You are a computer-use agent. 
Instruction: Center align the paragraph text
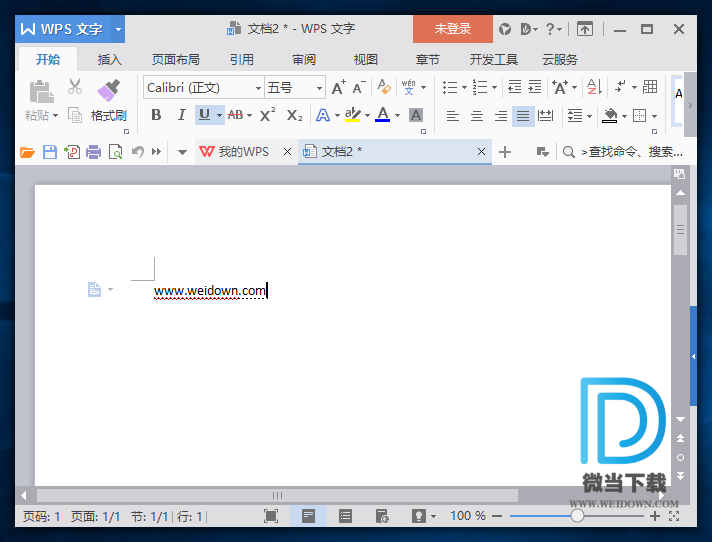(476, 116)
